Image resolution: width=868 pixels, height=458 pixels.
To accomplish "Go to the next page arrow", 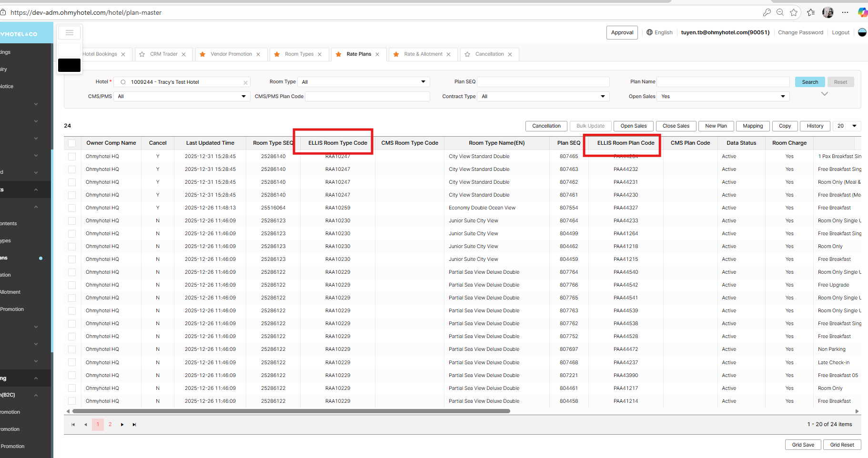I will (122, 425).
